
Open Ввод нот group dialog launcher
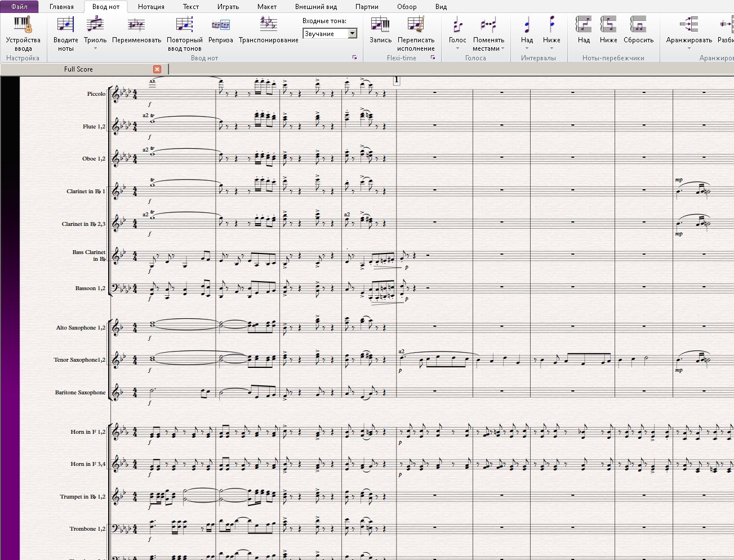(355, 57)
